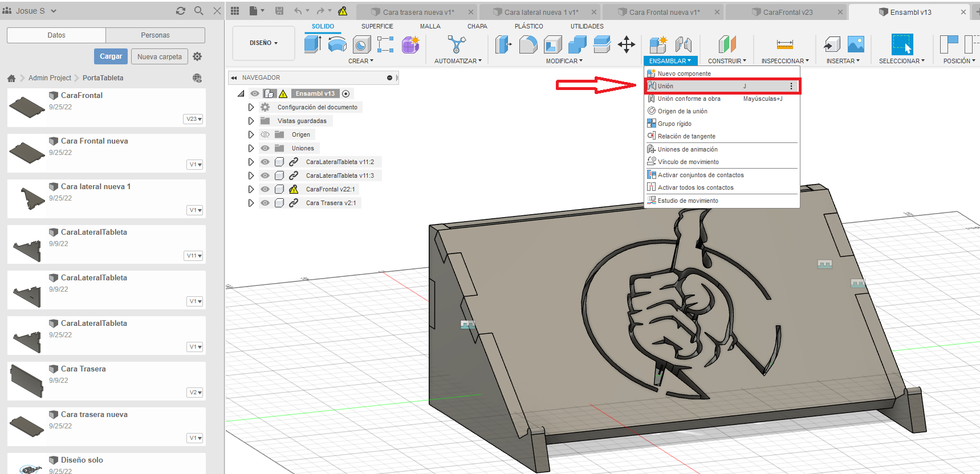Click the Move/Copy cross-arrows icon
This screenshot has height=474, width=980.
[x=627, y=44]
